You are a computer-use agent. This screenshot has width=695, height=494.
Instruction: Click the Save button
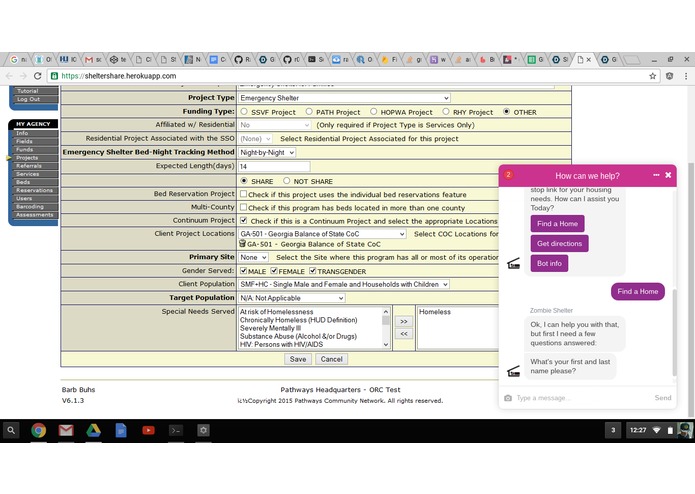click(x=298, y=359)
